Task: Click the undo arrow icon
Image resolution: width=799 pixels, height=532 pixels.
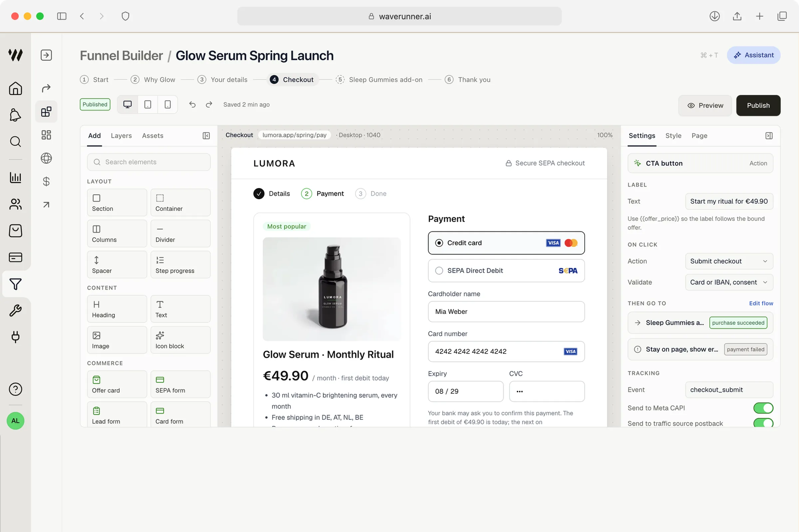Action: pos(192,104)
